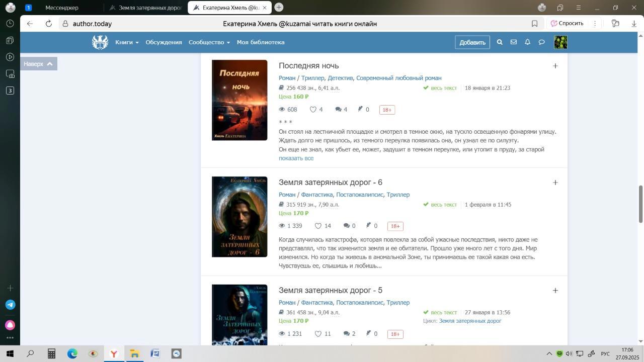
Task: Open Telegram from the browser sidebar
Action: pos(10,305)
